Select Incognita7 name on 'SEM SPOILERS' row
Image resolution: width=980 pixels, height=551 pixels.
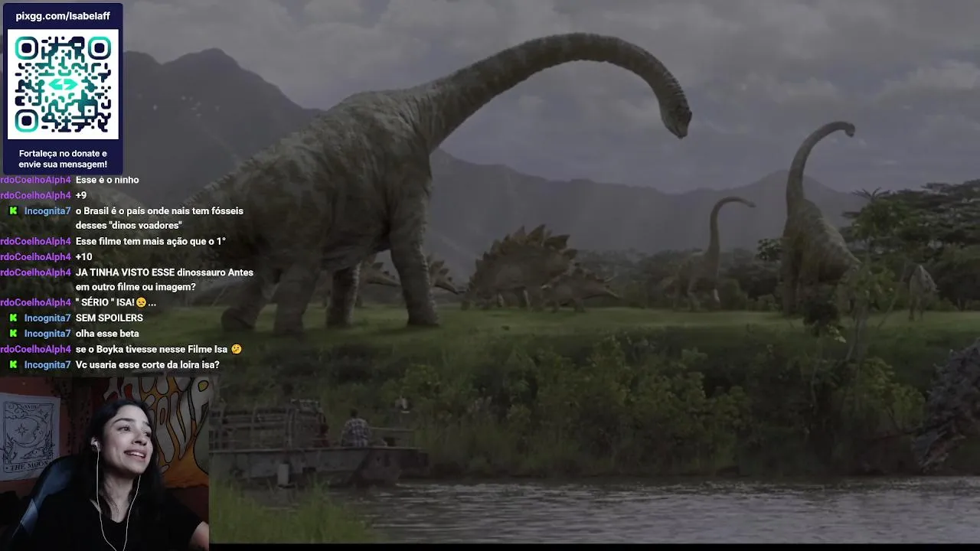(47, 318)
